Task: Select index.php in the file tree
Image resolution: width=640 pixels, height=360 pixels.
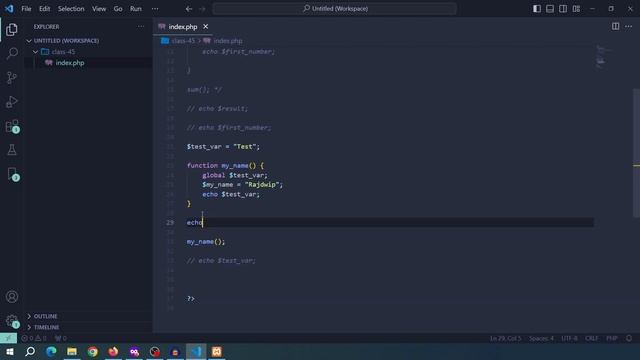Action: click(70, 63)
